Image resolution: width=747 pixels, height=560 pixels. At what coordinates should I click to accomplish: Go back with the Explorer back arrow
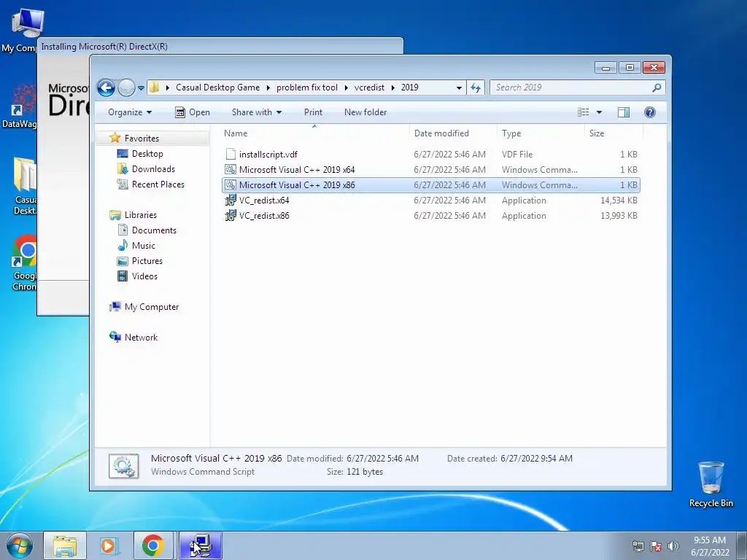(x=106, y=87)
